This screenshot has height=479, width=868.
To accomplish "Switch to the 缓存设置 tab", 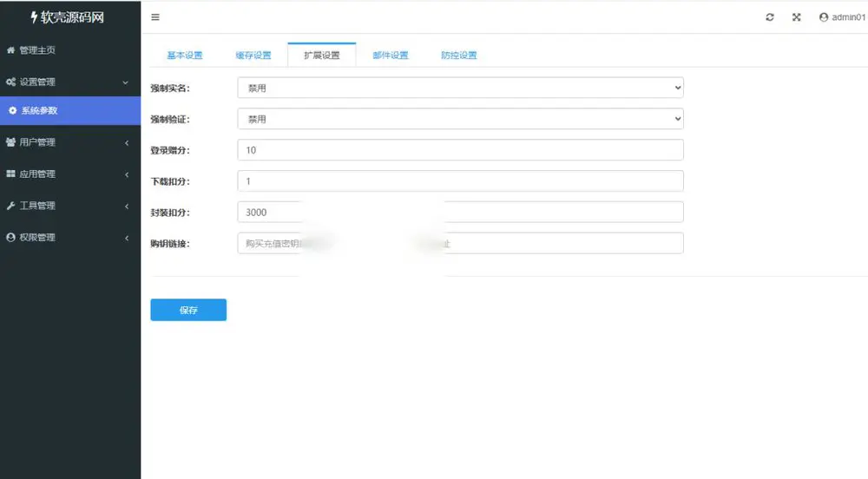I will click(253, 56).
